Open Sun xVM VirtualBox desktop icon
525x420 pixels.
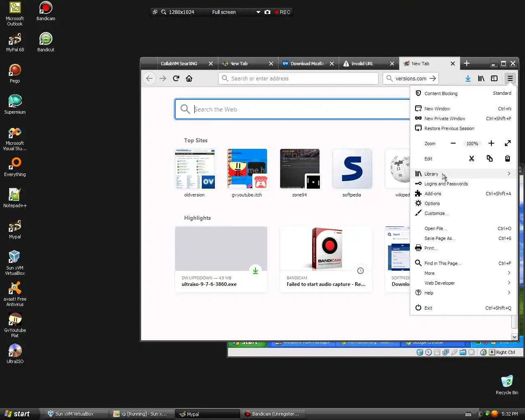pyautogui.click(x=15, y=263)
